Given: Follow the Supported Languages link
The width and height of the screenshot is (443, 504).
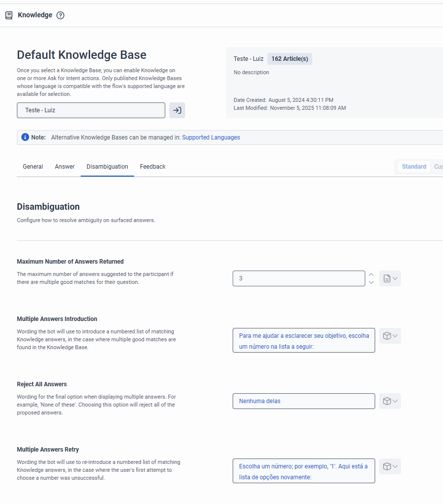Looking at the screenshot, I should 211,137.
